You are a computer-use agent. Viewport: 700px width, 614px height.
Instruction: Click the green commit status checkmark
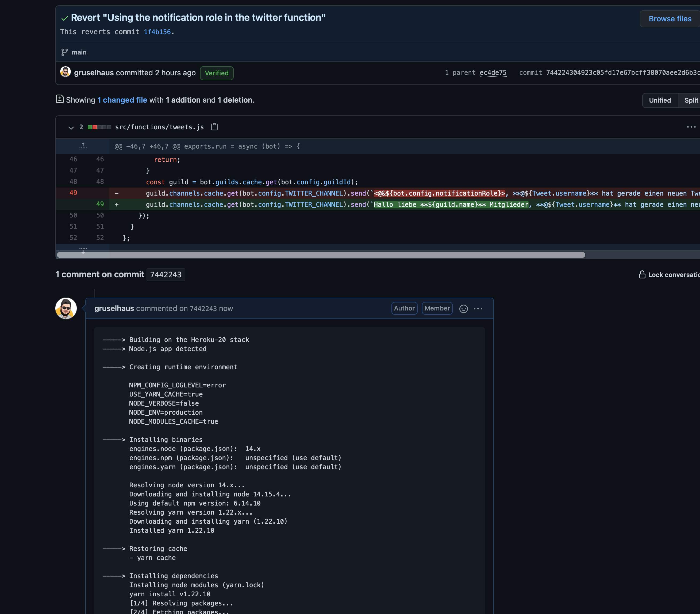point(64,18)
